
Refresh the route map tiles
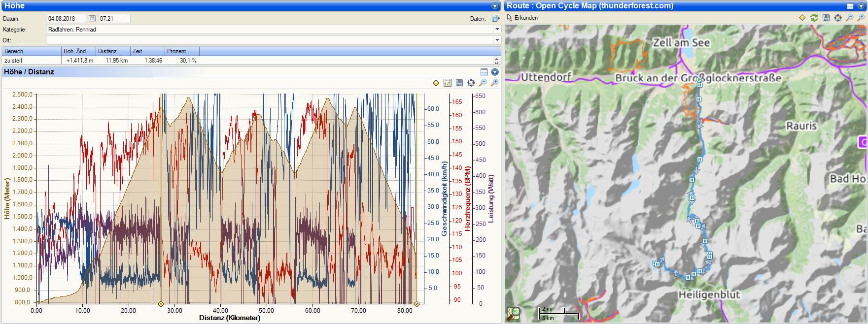[x=814, y=18]
